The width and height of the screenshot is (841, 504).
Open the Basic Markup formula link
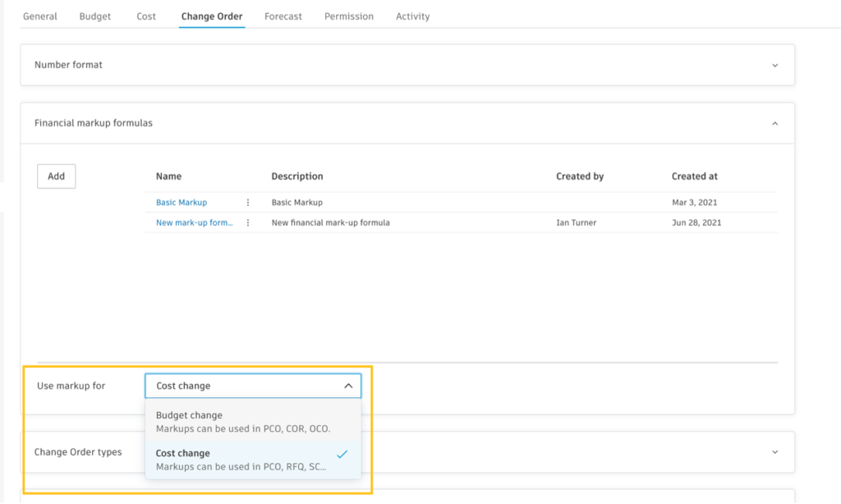pyautogui.click(x=182, y=202)
